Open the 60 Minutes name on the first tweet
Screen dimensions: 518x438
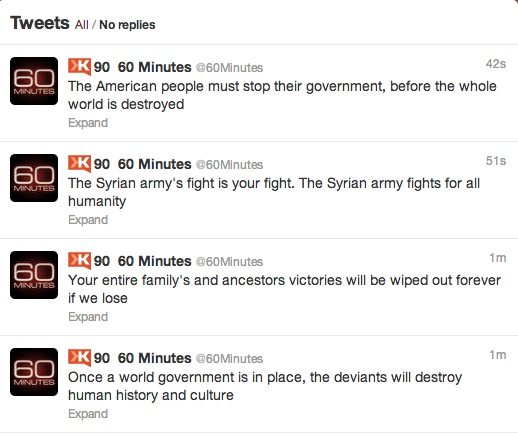click(155, 67)
